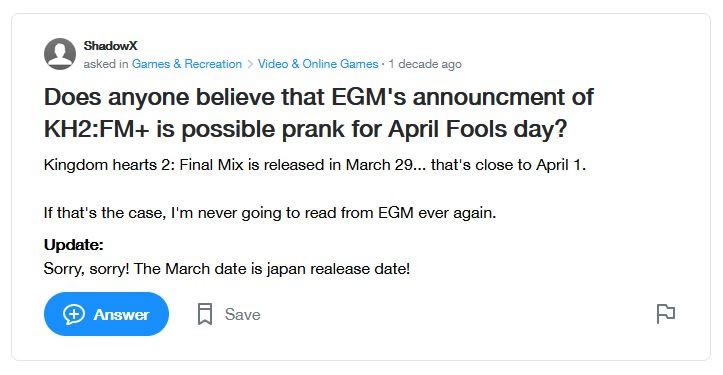Click the bookmark icon next to Save
Image resolution: width=723 pixels, height=375 pixels.
coord(205,314)
